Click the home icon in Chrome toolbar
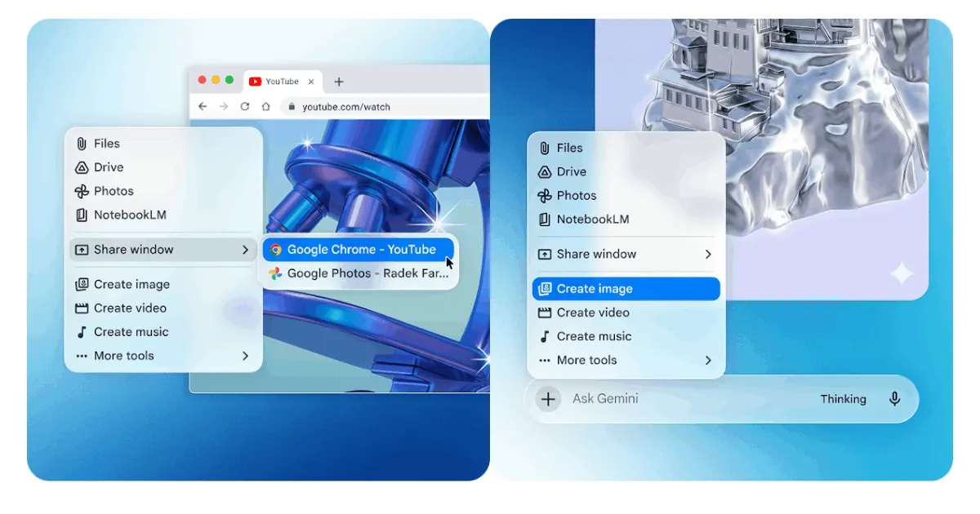The width and height of the screenshot is (980, 514). point(265,107)
